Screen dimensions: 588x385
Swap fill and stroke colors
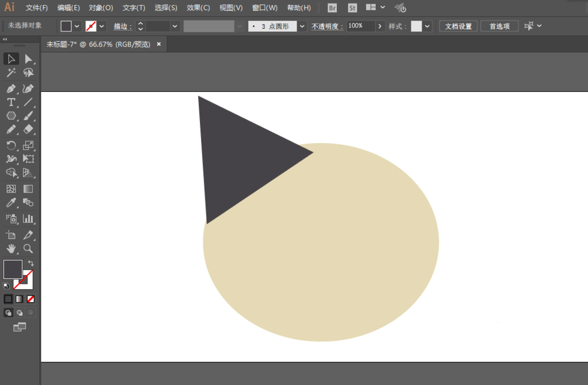coord(31,263)
